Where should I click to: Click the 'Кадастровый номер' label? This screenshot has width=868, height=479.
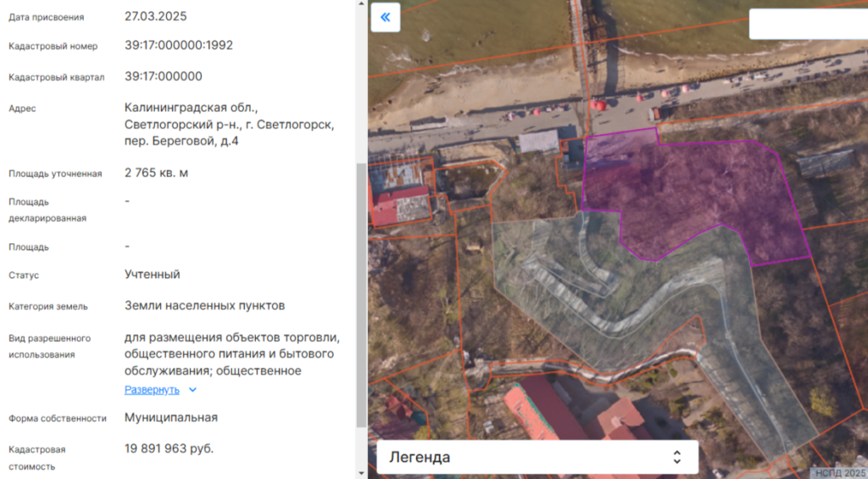pyautogui.click(x=53, y=47)
